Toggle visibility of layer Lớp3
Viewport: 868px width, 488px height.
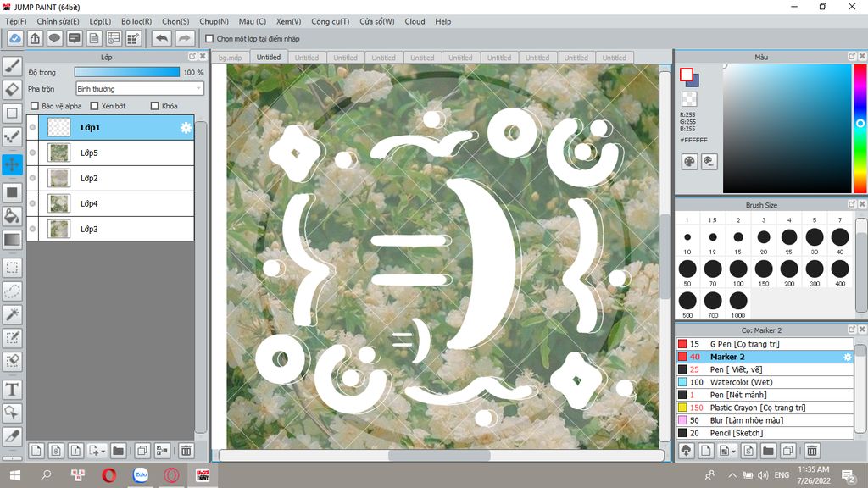(33, 229)
